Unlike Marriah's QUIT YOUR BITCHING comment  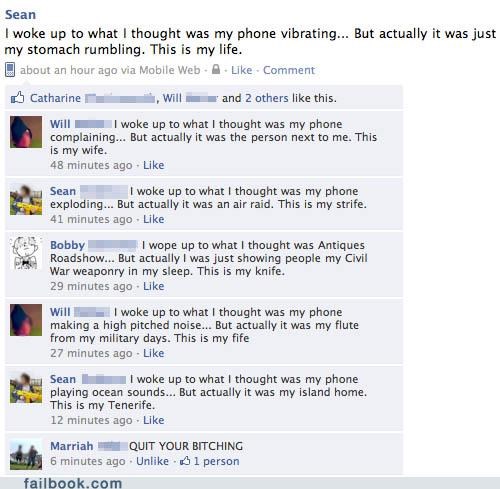[x=152, y=461]
